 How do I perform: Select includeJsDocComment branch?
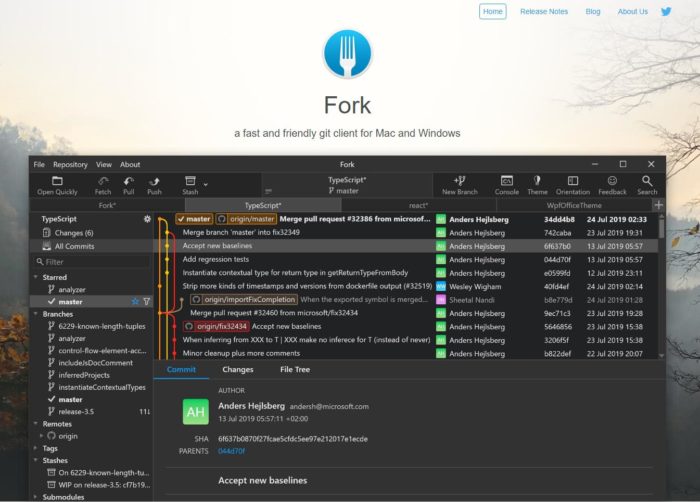click(92, 363)
